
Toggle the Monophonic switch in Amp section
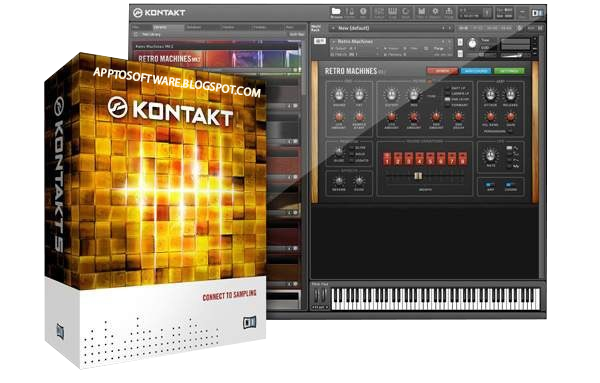coord(510,131)
